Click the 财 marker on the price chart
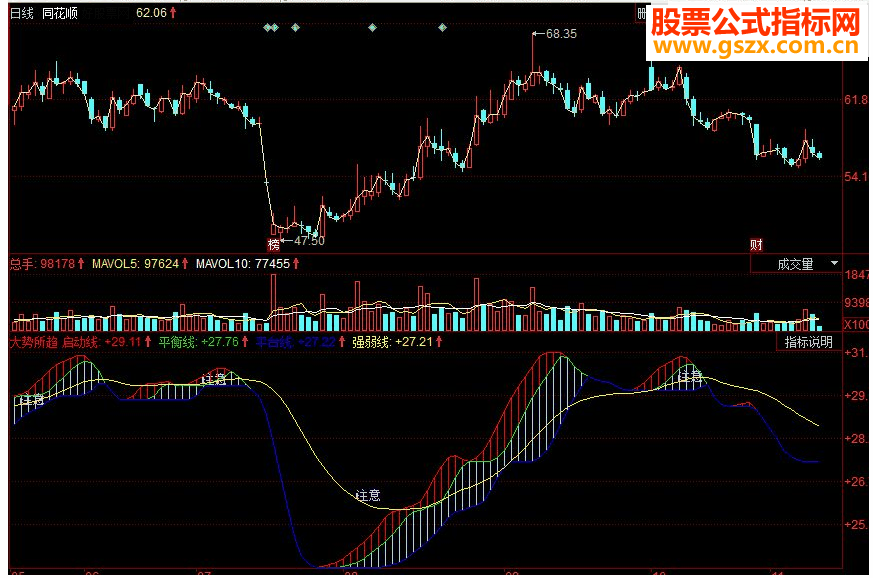Image resolution: width=873 pixels, height=578 pixels. pyautogui.click(x=756, y=244)
